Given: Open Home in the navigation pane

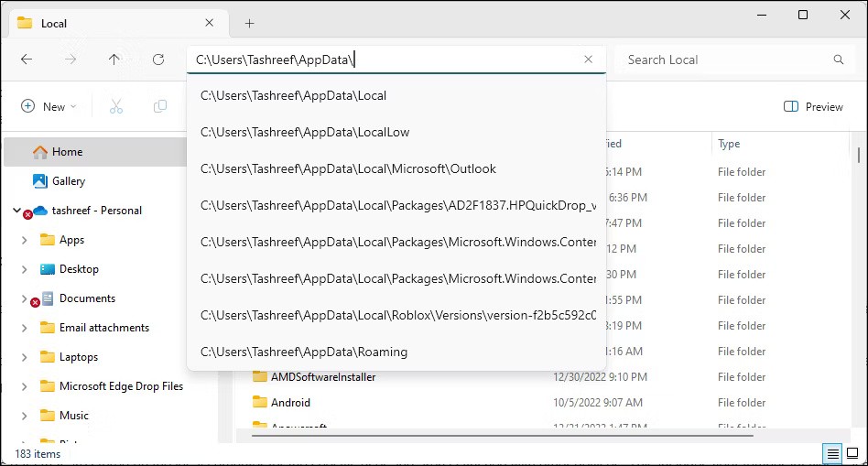Looking at the screenshot, I should (x=67, y=152).
